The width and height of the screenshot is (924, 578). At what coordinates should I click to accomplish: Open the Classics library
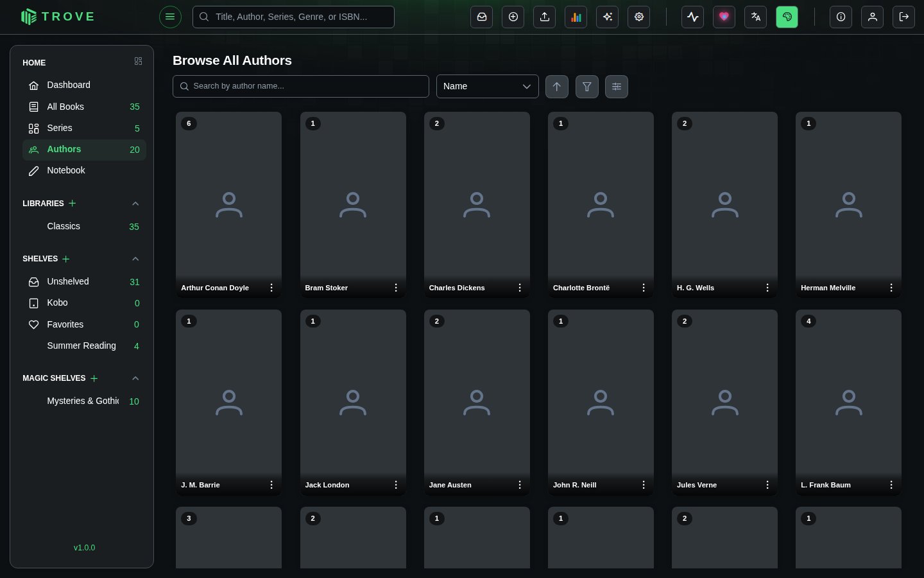pyautogui.click(x=85, y=227)
